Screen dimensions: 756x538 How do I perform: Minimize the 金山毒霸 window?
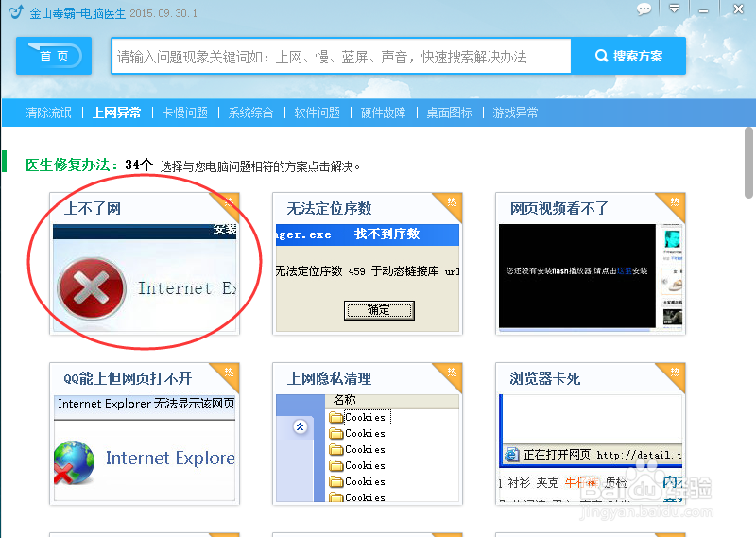click(x=703, y=10)
